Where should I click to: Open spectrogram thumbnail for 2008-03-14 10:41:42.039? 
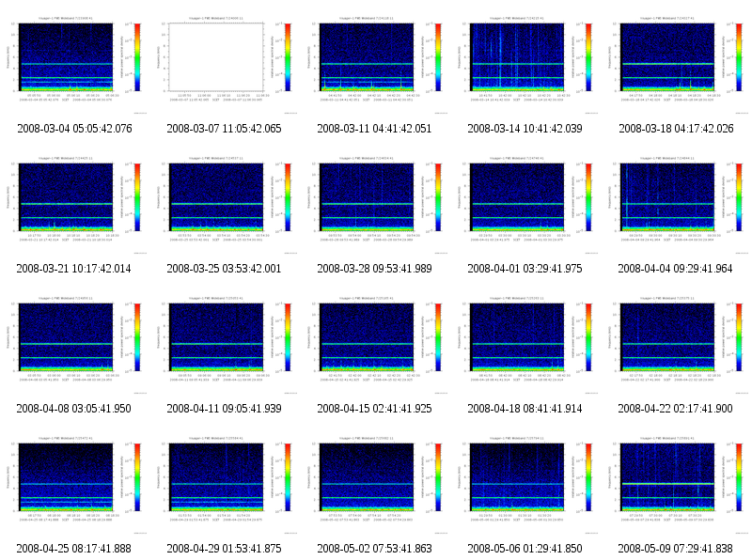click(526, 64)
